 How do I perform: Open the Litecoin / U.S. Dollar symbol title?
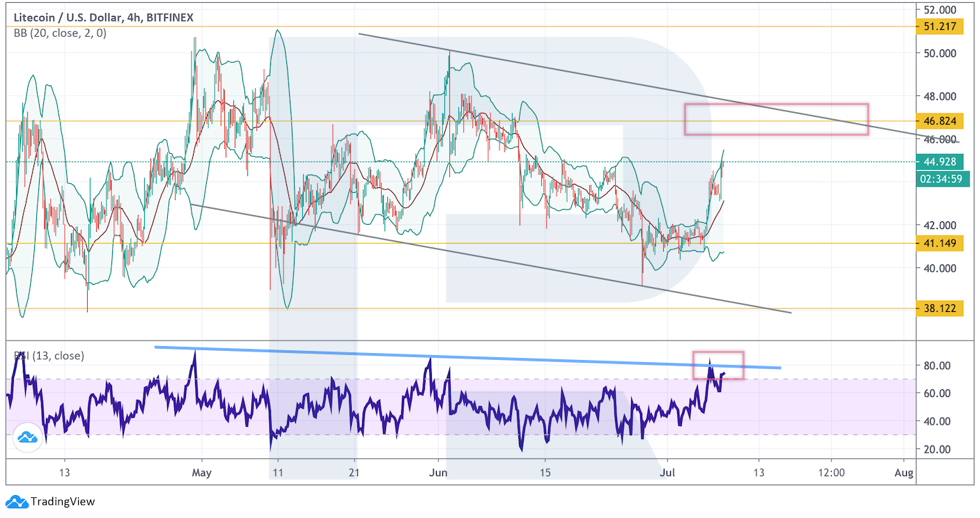[x=102, y=17]
